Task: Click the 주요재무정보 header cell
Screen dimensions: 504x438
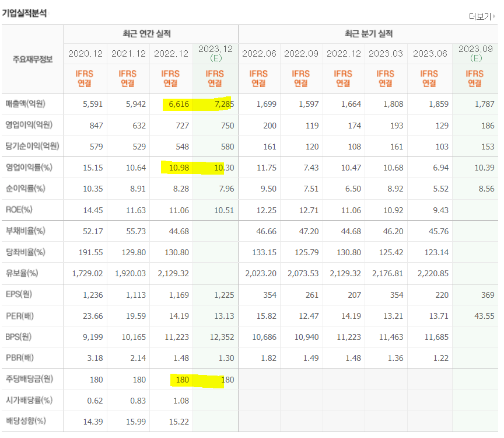Action: pyautogui.click(x=33, y=59)
